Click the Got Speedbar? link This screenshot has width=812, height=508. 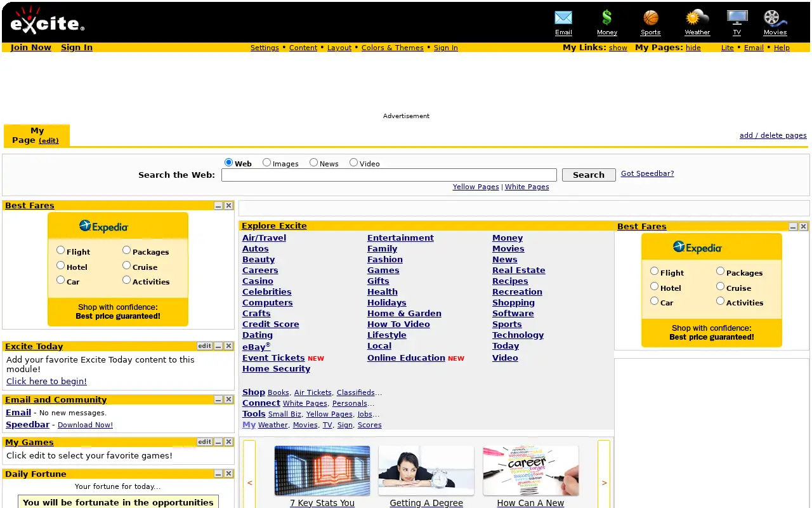click(x=647, y=173)
